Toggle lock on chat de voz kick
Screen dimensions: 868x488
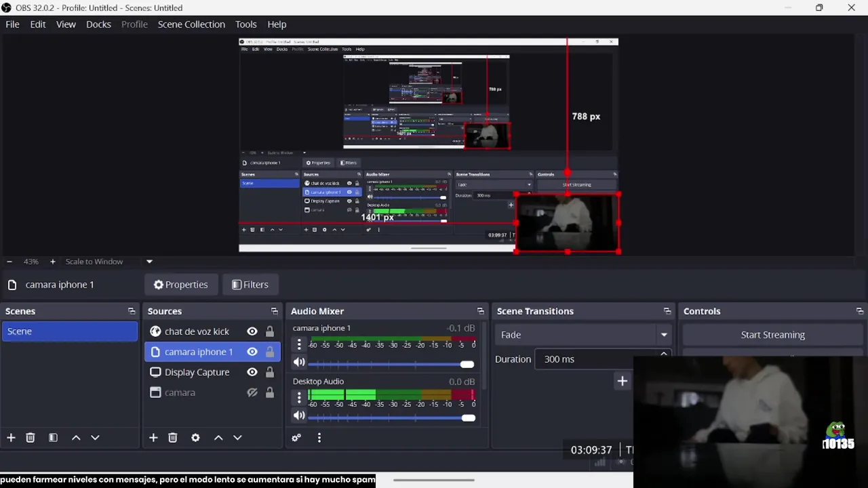(270, 331)
